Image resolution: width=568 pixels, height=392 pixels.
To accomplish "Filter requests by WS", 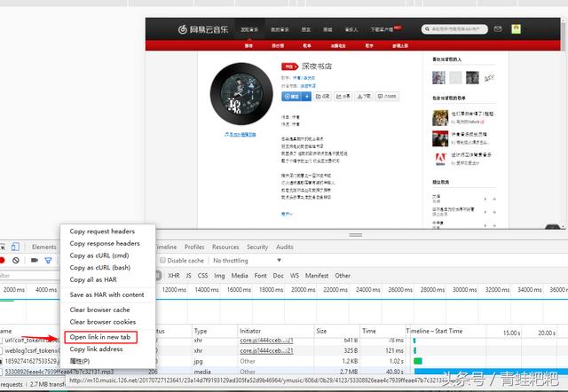I will (295, 276).
